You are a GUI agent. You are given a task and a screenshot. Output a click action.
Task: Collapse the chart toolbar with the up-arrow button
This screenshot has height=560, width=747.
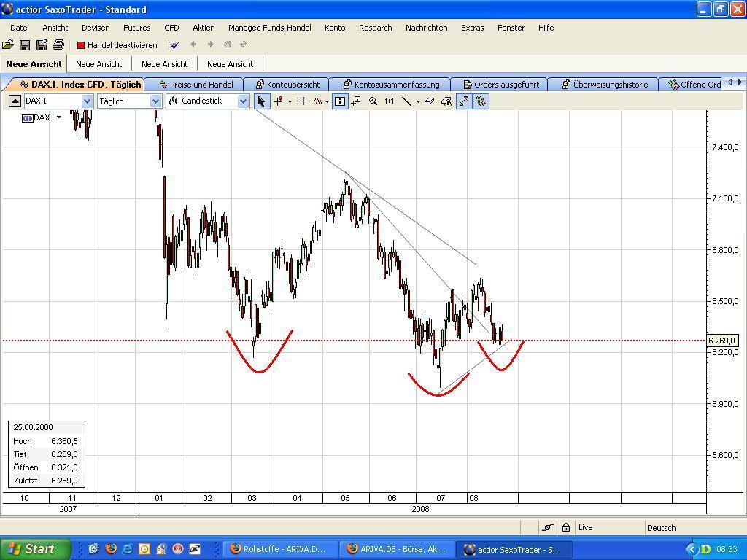(15, 101)
